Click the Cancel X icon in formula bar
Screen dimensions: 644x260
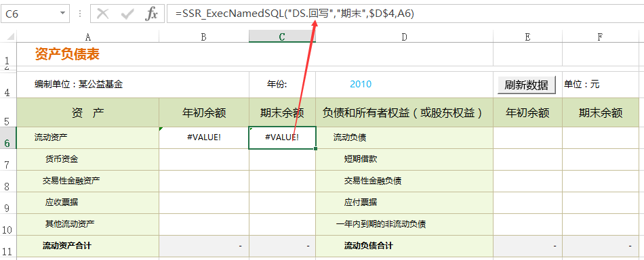[102, 14]
